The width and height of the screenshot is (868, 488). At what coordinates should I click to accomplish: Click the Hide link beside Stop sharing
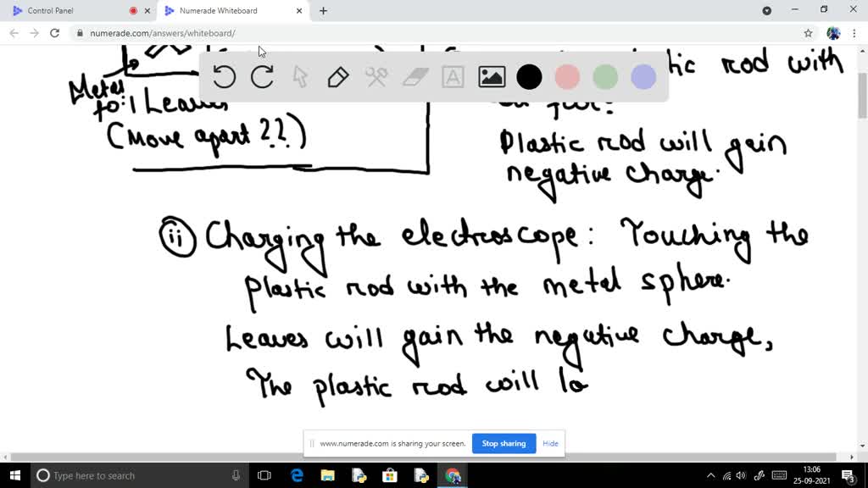point(550,443)
